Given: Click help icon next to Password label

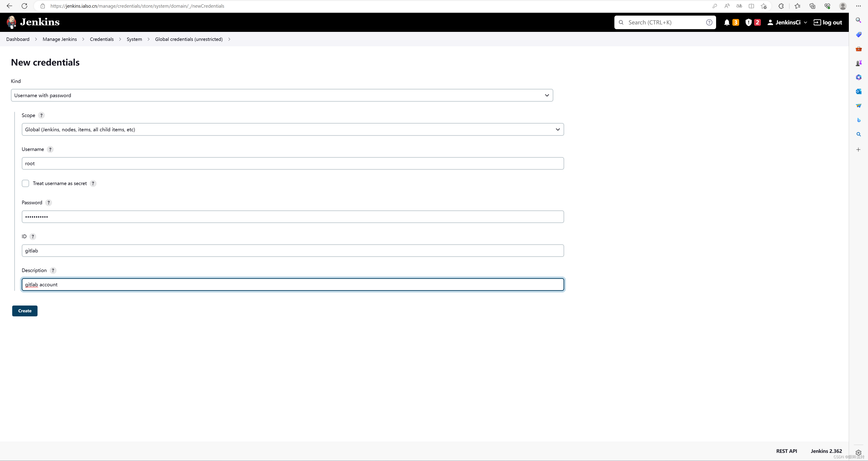Looking at the screenshot, I should point(49,202).
